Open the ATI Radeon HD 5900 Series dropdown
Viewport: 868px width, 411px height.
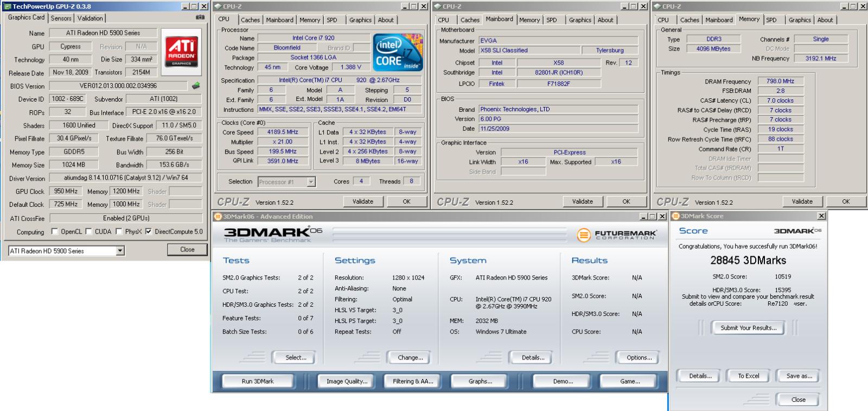120,251
